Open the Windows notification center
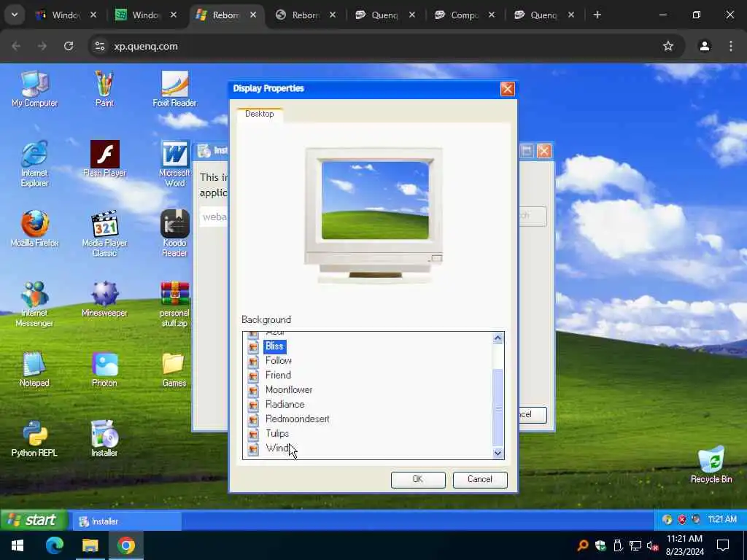Screen dimensions: 747x560 [x=723, y=545]
